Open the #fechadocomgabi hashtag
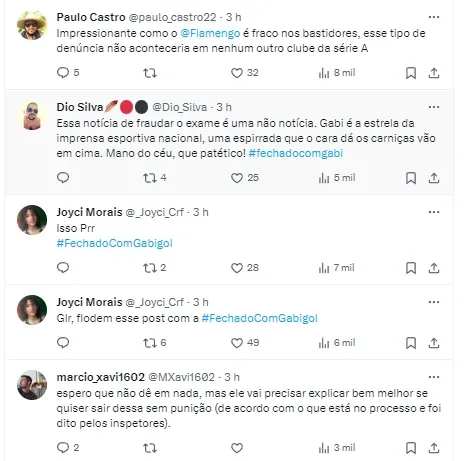The height and width of the screenshot is (461, 468). (296, 153)
